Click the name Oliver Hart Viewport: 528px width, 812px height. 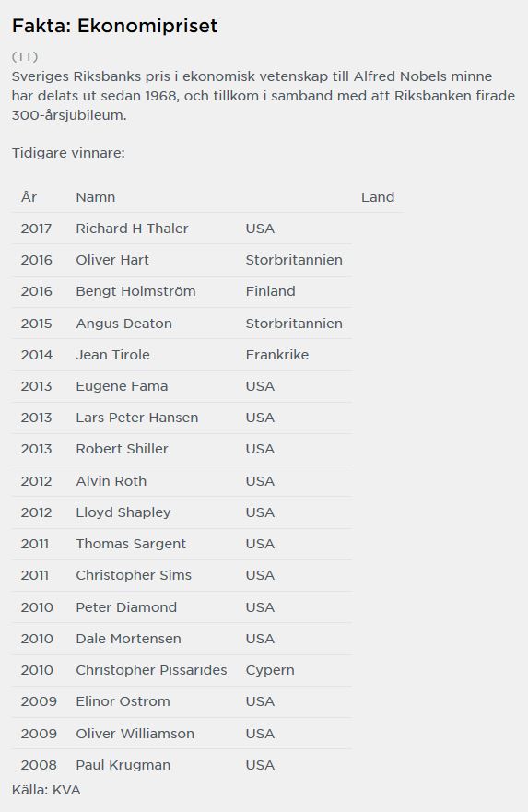pos(112,260)
